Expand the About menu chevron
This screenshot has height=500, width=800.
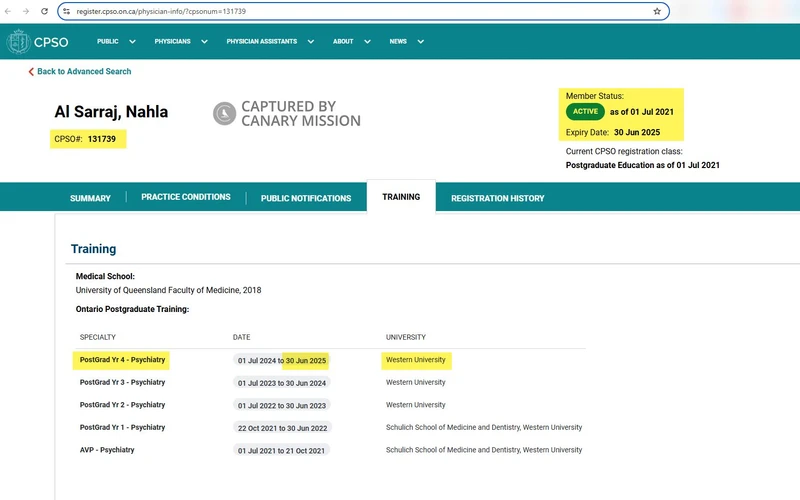coord(367,42)
